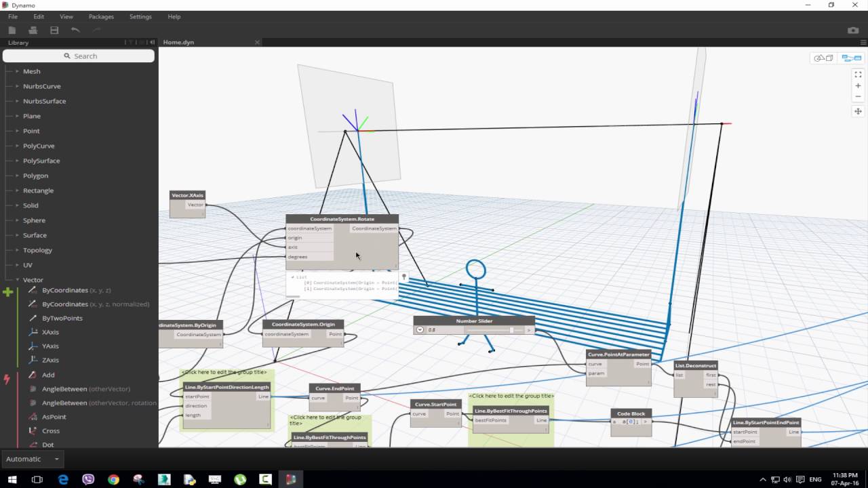This screenshot has width=868, height=488.
Task: Select the Cross vector action entry
Action: click(51, 431)
